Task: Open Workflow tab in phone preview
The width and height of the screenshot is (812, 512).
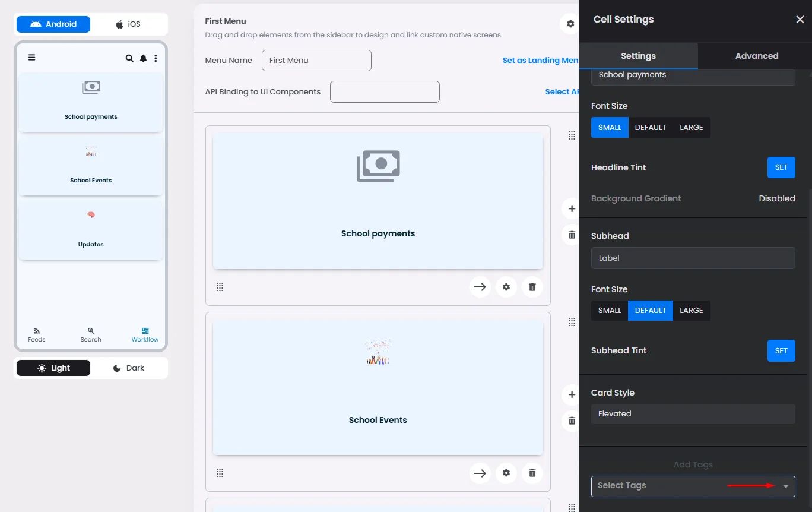Action: (x=145, y=334)
